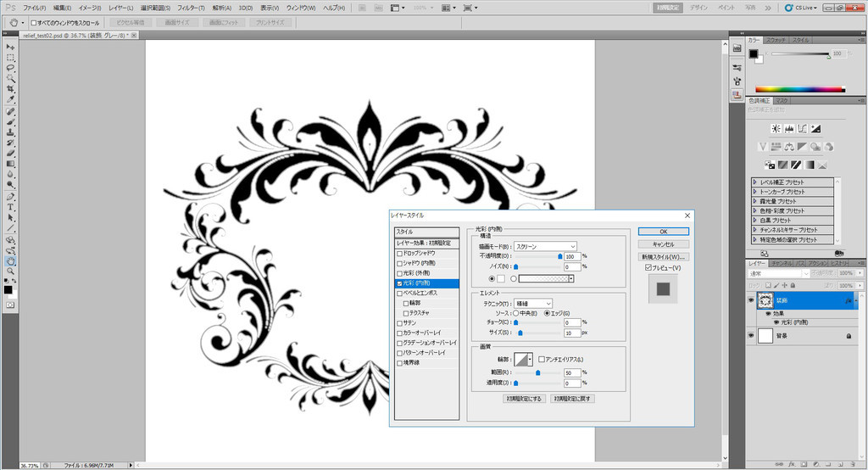The width and height of the screenshot is (868, 470).
Task: Check the ベベルとエンボス checkbox
Action: click(x=399, y=294)
